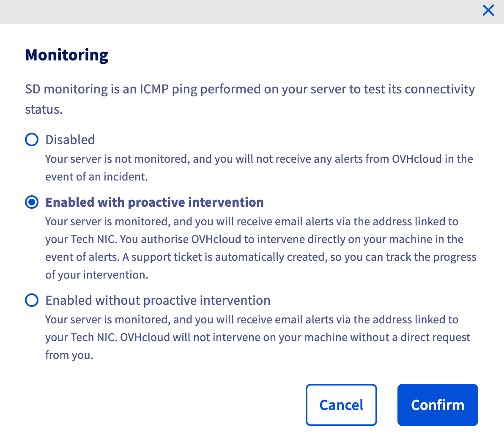Choose Enabled with proactive intervention
Viewport: 504px width, 443px height.
click(x=32, y=202)
